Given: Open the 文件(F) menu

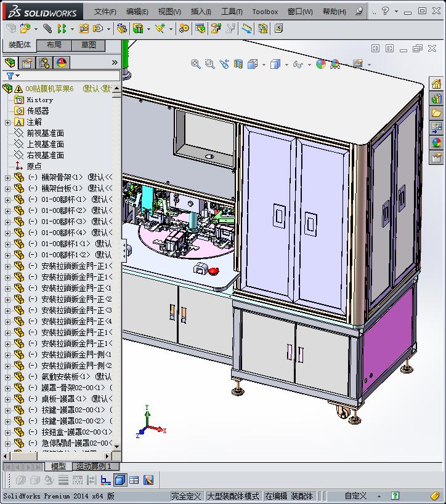Looking at the screenshot, I should click(x=105, y=12).
